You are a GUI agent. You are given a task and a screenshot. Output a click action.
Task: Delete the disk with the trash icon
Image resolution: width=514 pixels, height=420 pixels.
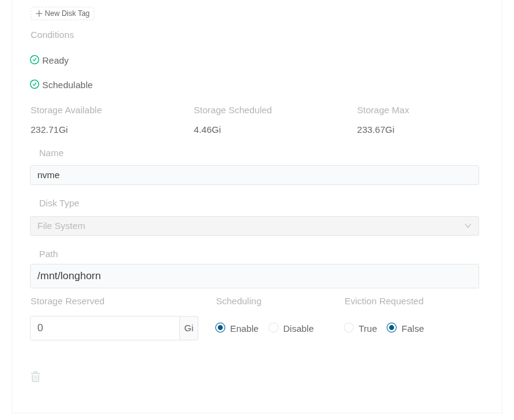[35, 377]
